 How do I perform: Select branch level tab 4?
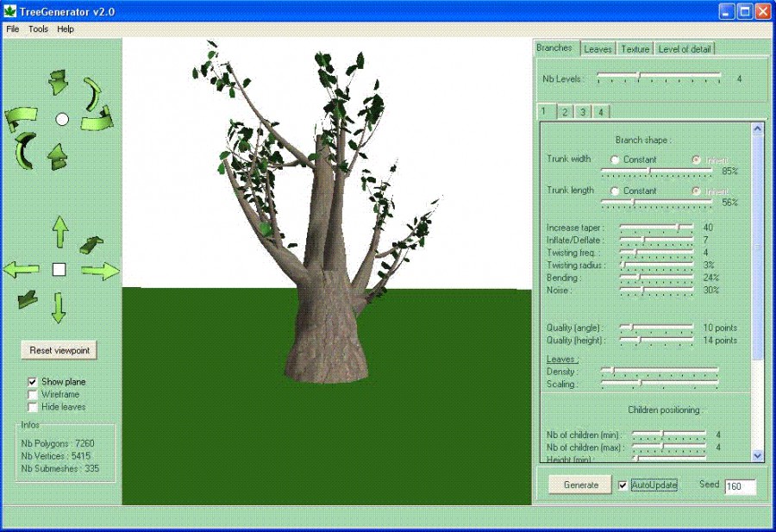[601, 112]
